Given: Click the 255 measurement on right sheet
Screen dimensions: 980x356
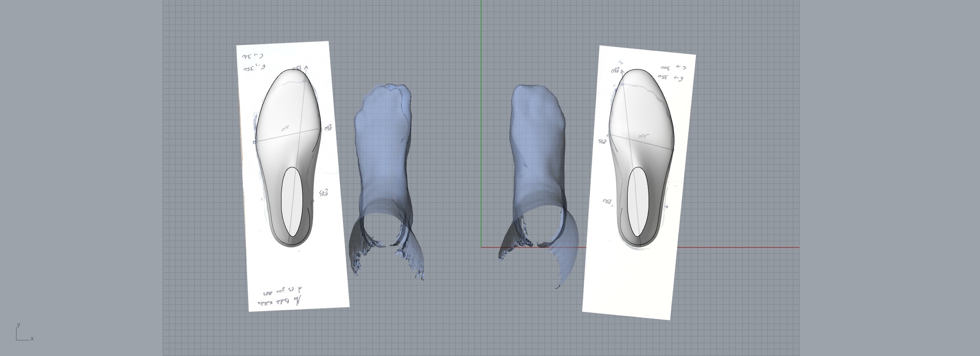Looking at the screenshot, I should point(602,142).
